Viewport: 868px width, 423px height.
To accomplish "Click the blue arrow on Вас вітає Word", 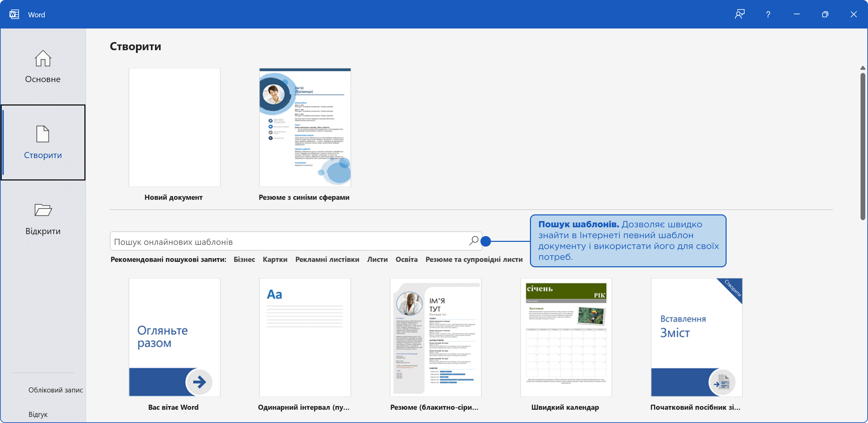I will coord(199,382).
